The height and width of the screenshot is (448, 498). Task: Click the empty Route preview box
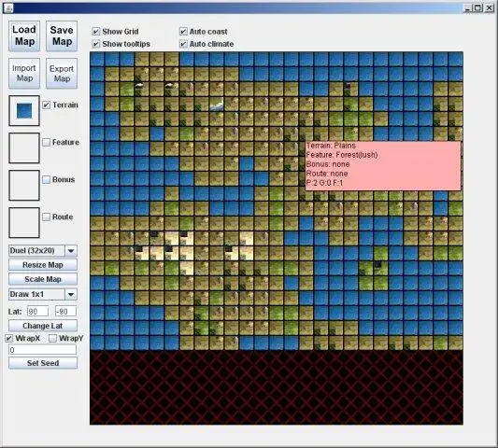(24, 223)
